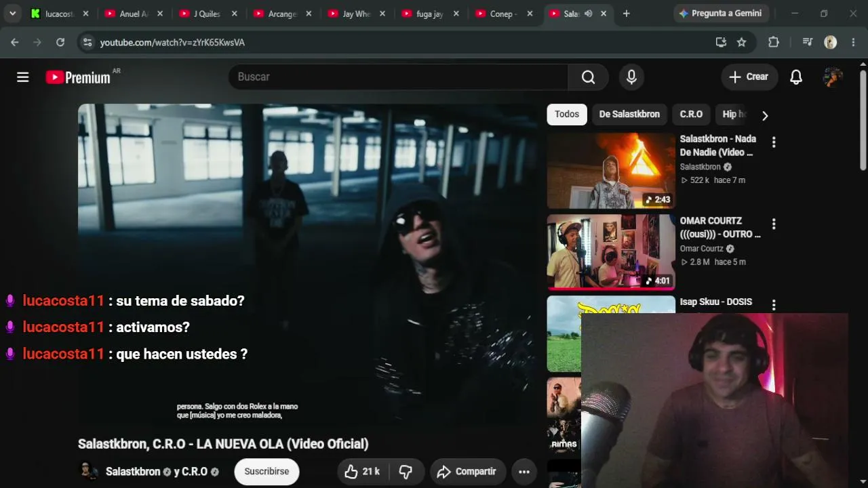Open the YouTube guide hamburger menu

pyautogui.click(x=23, y=77)
